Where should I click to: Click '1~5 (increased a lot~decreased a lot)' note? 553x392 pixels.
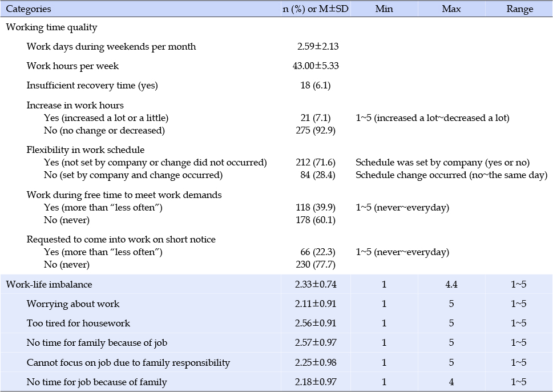point(433,118)
